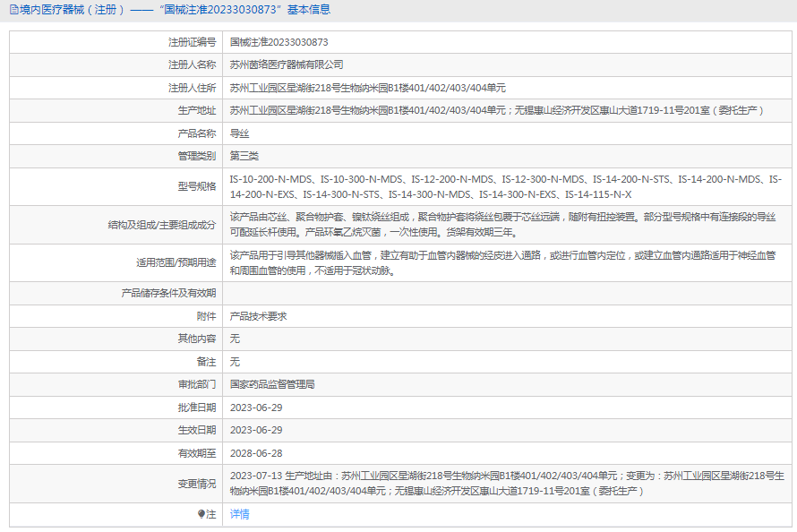Click the 生产地址 address value

pos(497,111)
